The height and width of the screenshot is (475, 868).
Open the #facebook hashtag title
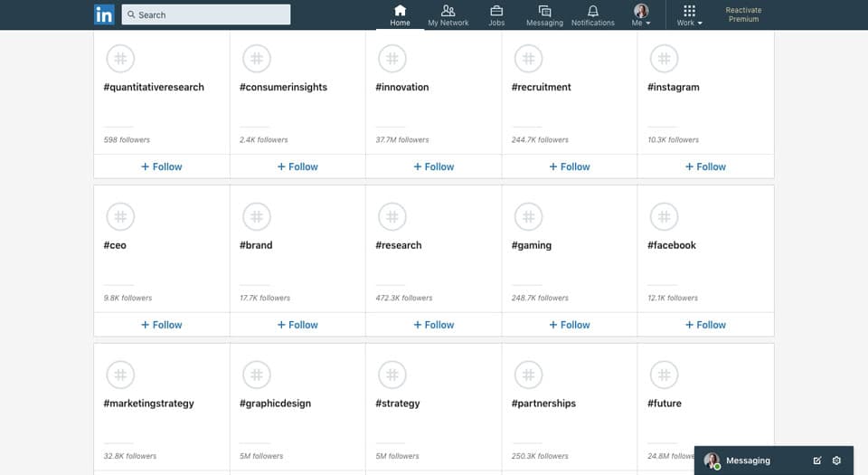pyautogui.click(x=672, y=245)
